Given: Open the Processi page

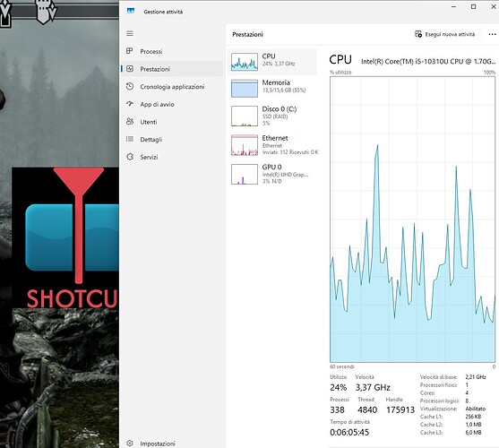Looking at the screenshot, I should [172, 51].
